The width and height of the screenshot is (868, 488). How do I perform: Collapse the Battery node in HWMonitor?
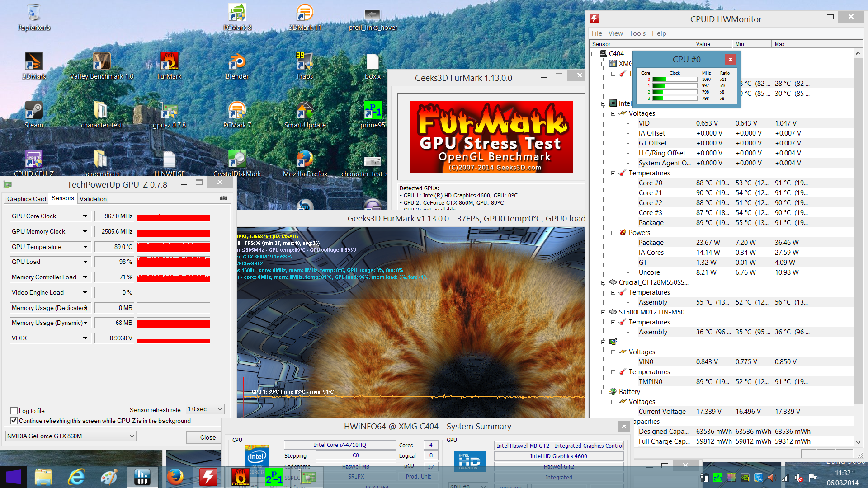pos(603,392)
